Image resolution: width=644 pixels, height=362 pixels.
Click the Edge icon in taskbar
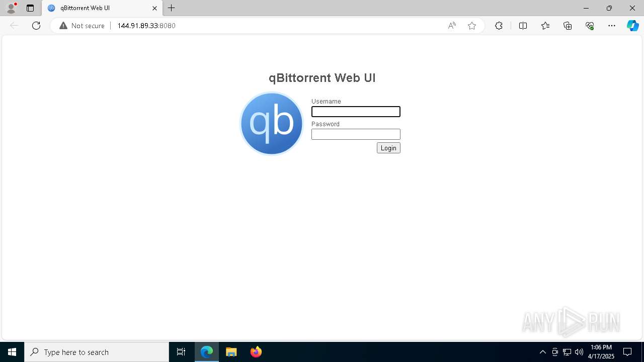click(x=207, y=352)
